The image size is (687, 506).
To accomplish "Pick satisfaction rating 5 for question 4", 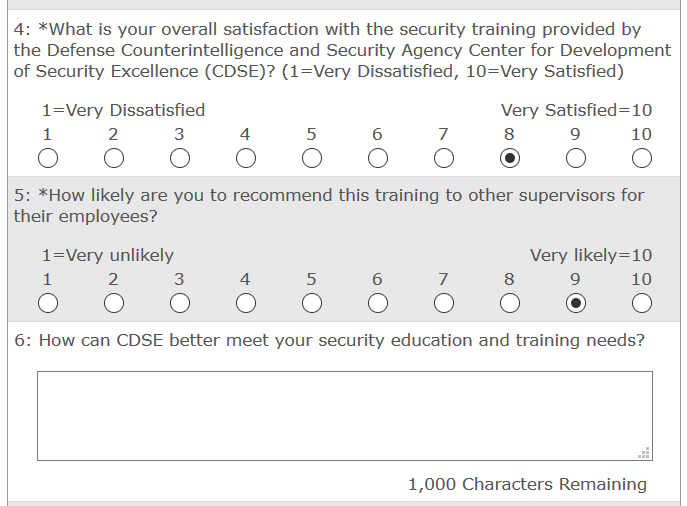I will pyautogui.click(x=311, y=158).
